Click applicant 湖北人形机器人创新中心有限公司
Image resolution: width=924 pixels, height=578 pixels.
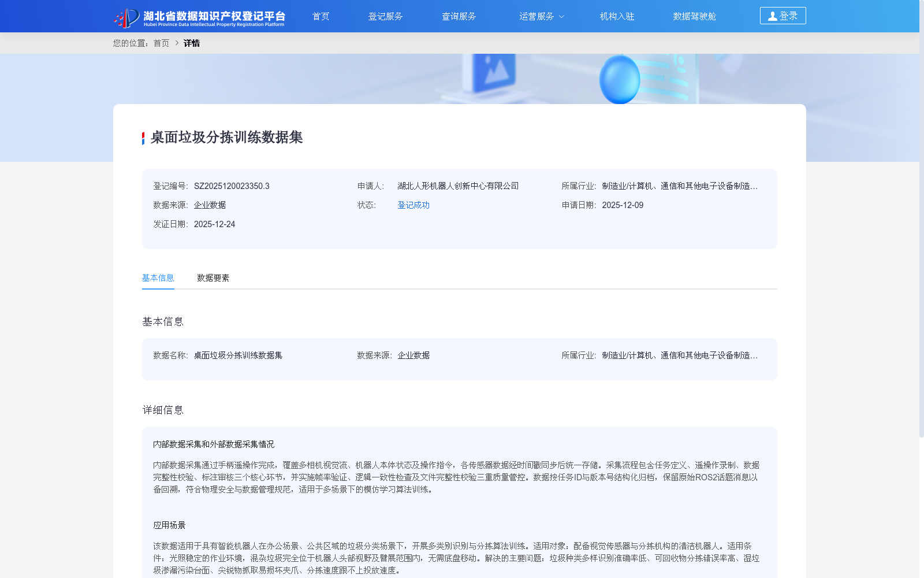458,186
